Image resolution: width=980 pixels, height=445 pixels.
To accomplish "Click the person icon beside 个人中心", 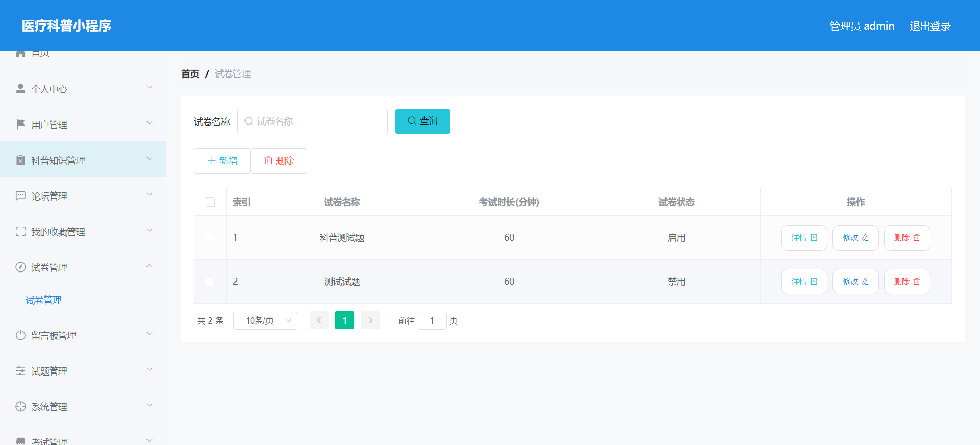I will click(x=20, y=89).
